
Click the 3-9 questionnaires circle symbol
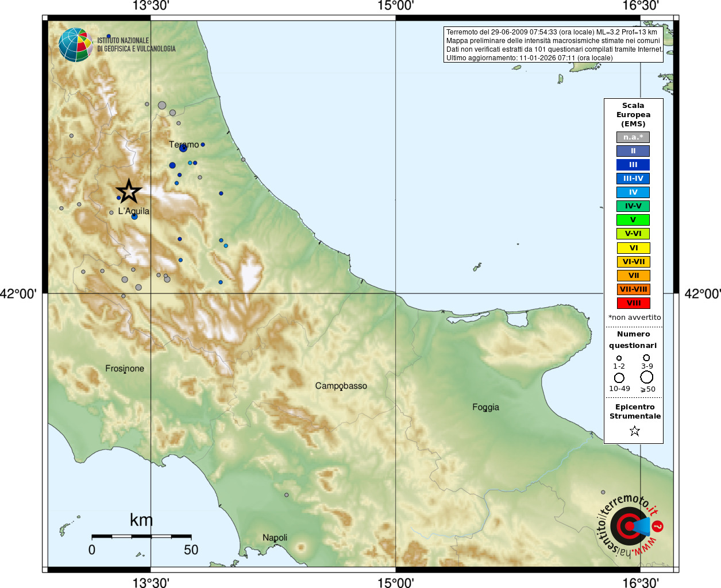pos(646,358)
